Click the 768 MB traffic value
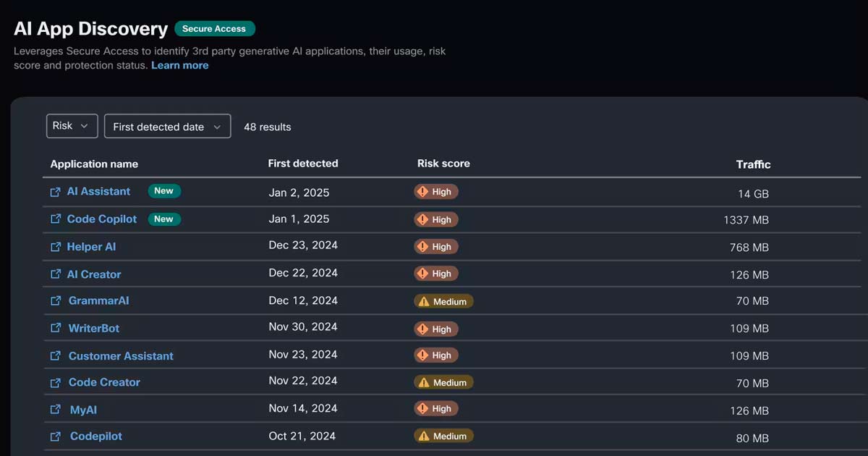 (749, 248)
